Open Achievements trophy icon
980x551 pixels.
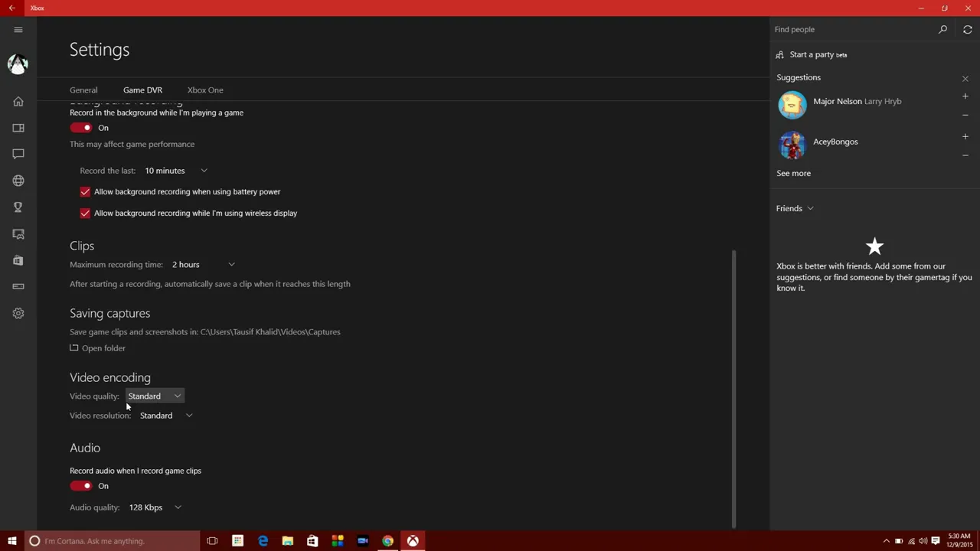point(18,207)
